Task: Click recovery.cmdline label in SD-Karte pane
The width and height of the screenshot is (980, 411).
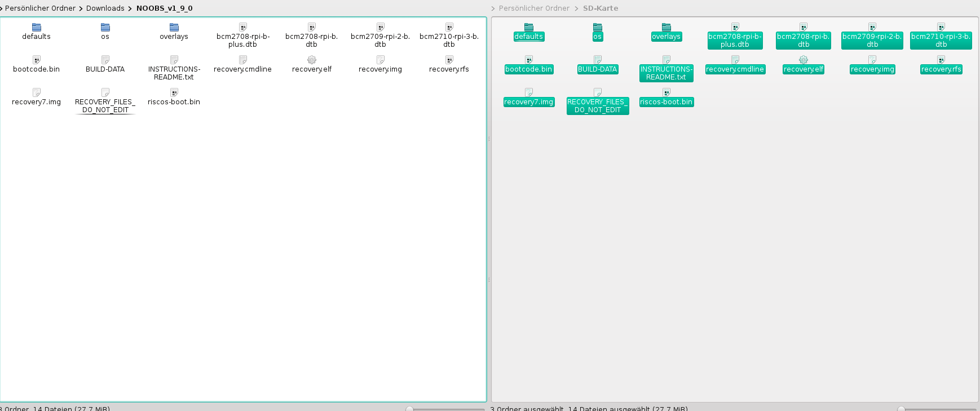Action: 735,69
